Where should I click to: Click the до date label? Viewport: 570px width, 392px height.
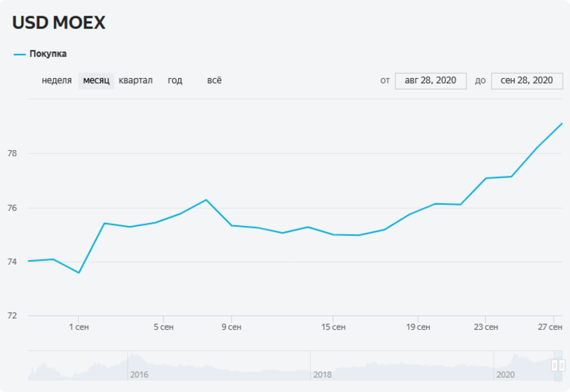(x=480, y=81)
